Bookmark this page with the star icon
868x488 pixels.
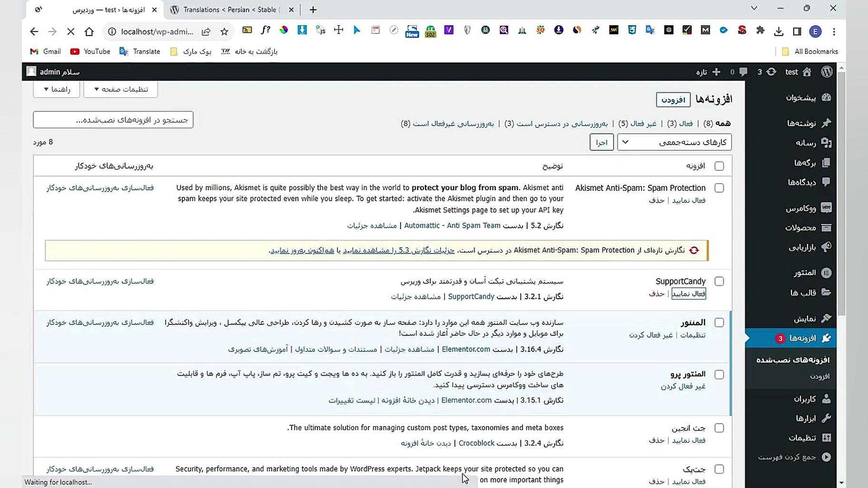click(224, 31)
